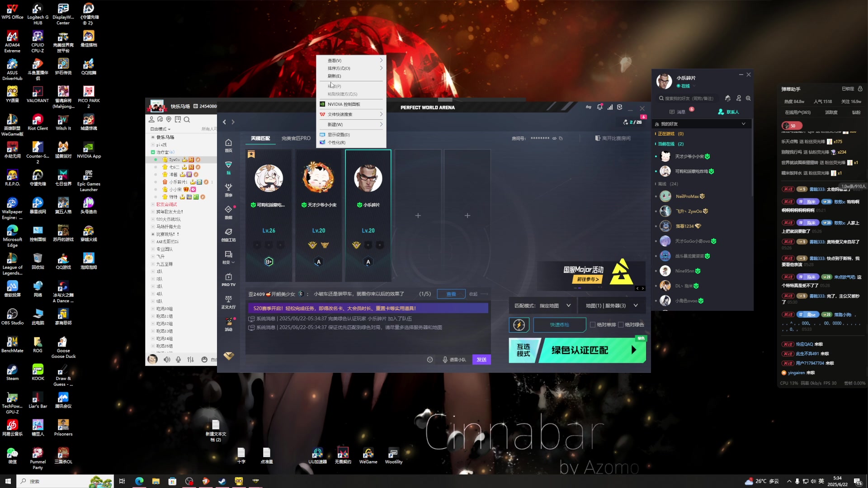Open the notification bell in Arena title bar
Viewport: 868px width, 488px height.
click(599, 107)
